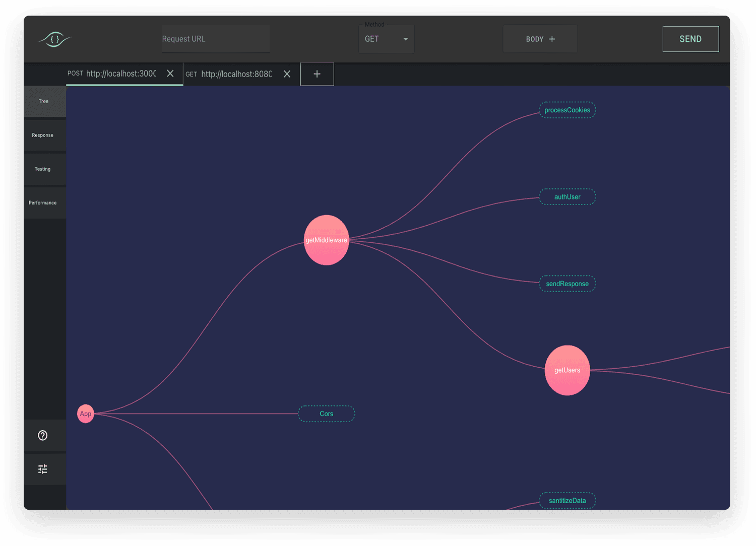Screen dimensions: 756x546
Task: Add a new request tab with plus
Action: [317, 74]
